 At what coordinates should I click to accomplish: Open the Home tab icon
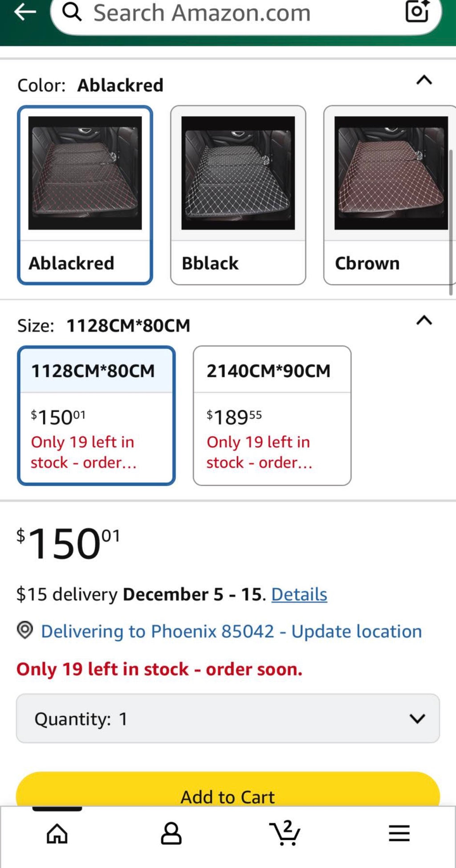point(57,833)
